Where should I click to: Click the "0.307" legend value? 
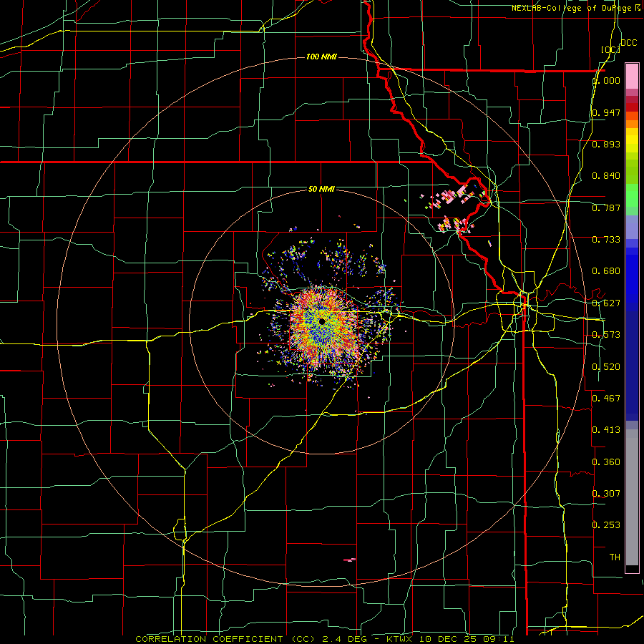point(606,494)
